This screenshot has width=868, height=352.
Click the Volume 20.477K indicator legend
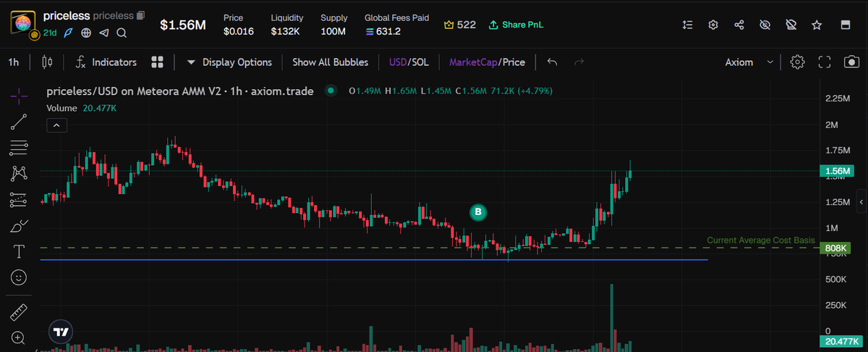coord(82,108)
